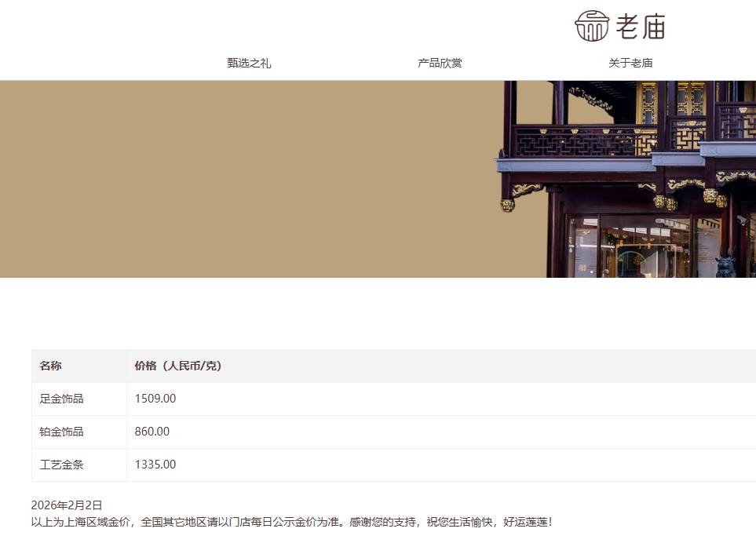Click the date 2026年2月2日
The width and height of the screenshot is (756, 554).
67,505
